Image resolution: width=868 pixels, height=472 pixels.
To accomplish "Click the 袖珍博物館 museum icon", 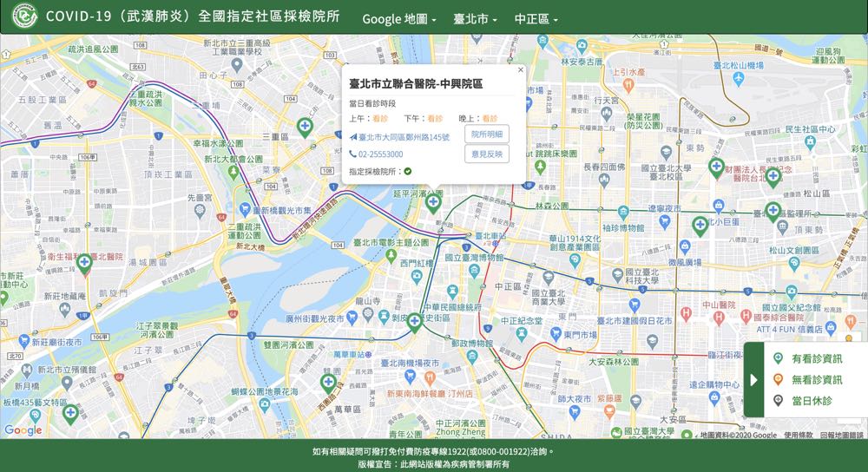I will tap(623, 212).
